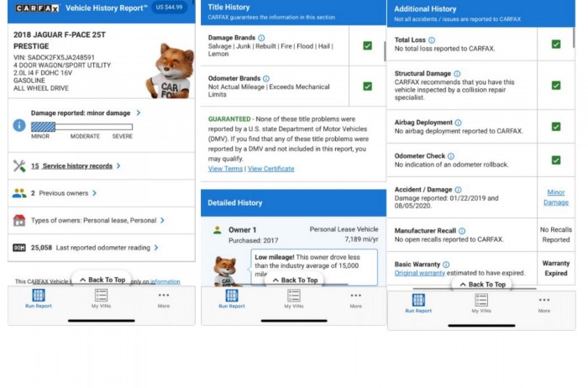Viewport: 588px width, 388px height.
Task: Tap Back To Top in the left screen
Action: (x=102, y=280)
